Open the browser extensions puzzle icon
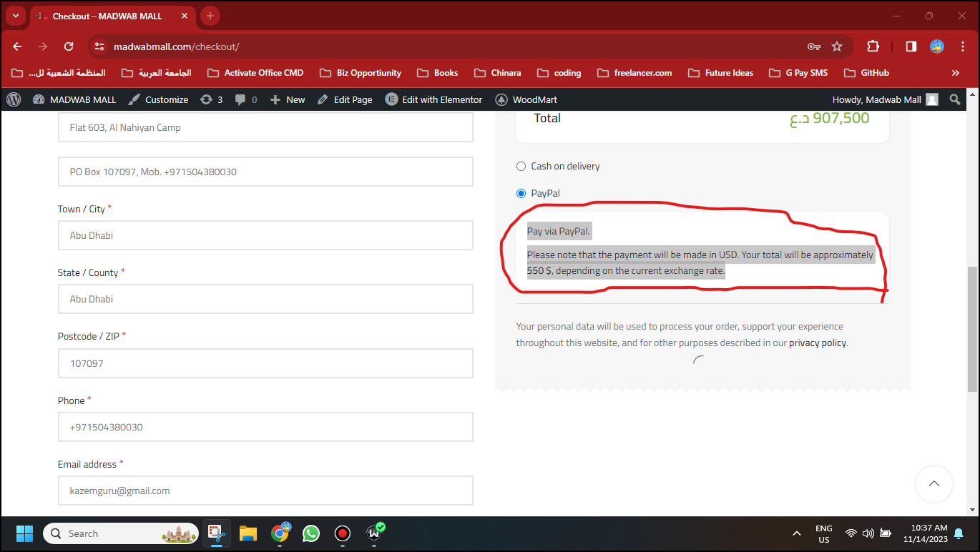The width and height of the screenshot is (980, 552). click(x=873, y=46)
